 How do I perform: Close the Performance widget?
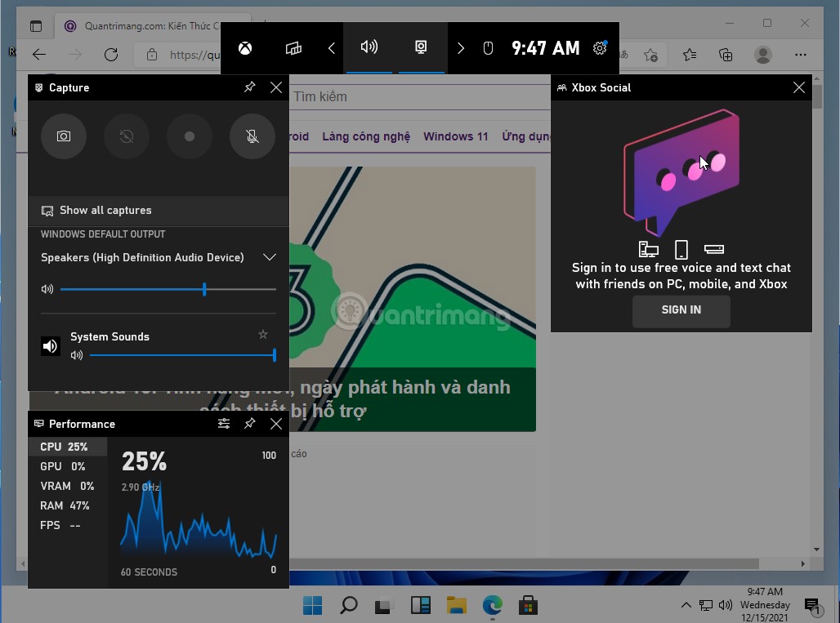276,424
